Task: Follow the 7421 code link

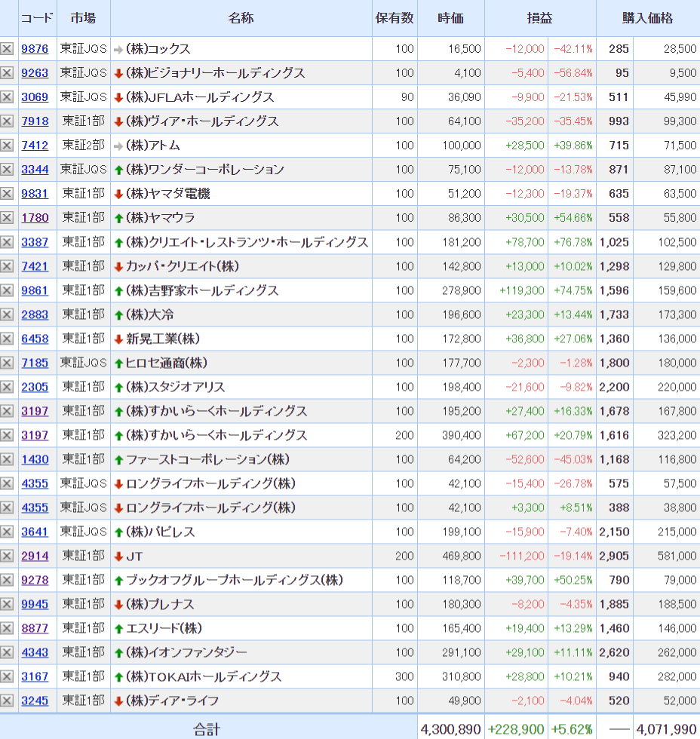Action: coord(35,266)
